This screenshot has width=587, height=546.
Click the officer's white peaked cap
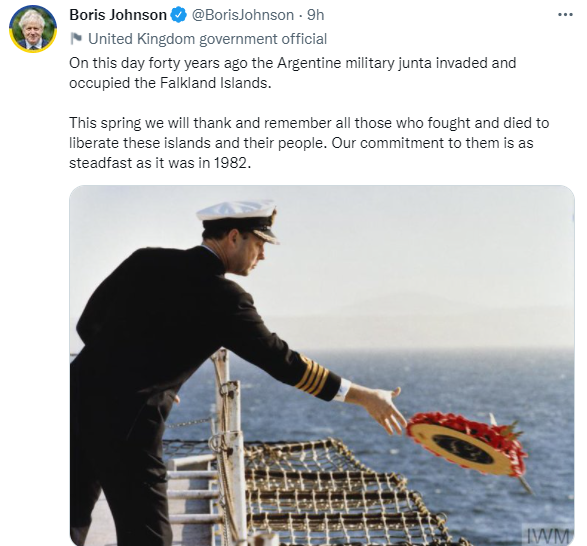pyautogui.click(x=238, y=219)
